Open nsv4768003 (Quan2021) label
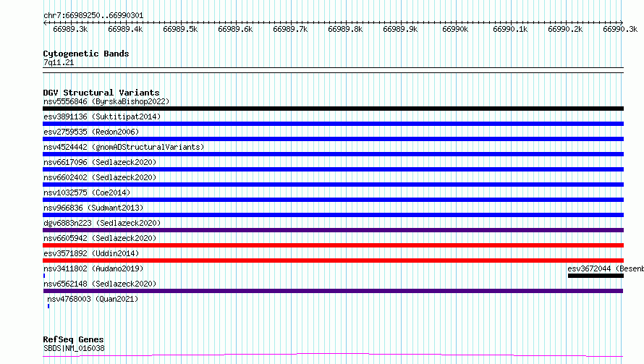The width and height of the screenshot is (644, 364). (93, 299)
